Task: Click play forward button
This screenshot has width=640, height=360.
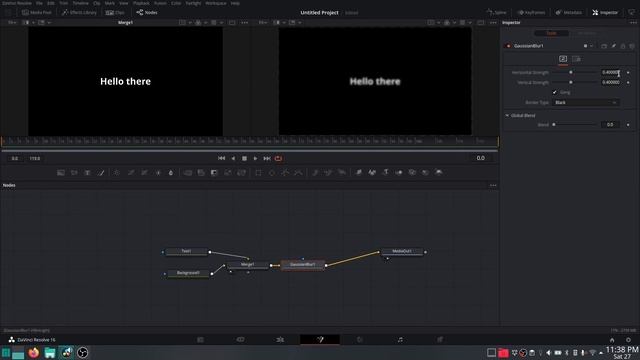Action: click(x=256, y=158)
